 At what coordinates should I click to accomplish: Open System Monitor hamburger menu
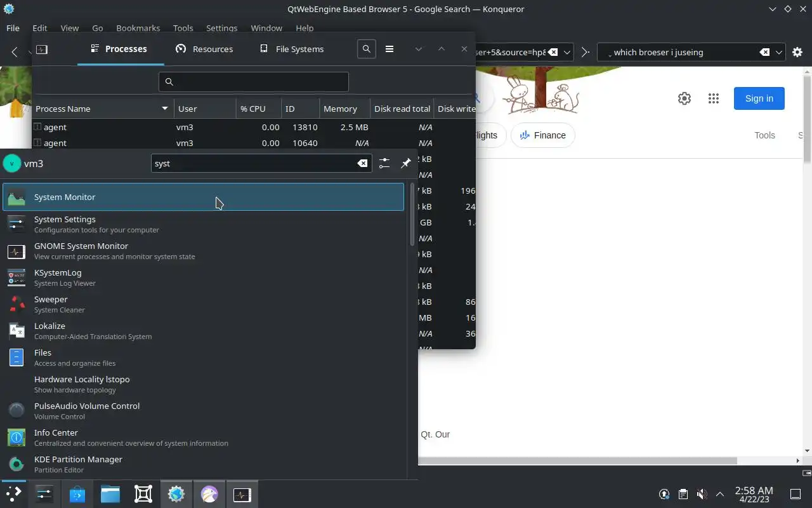pos(390,49)
